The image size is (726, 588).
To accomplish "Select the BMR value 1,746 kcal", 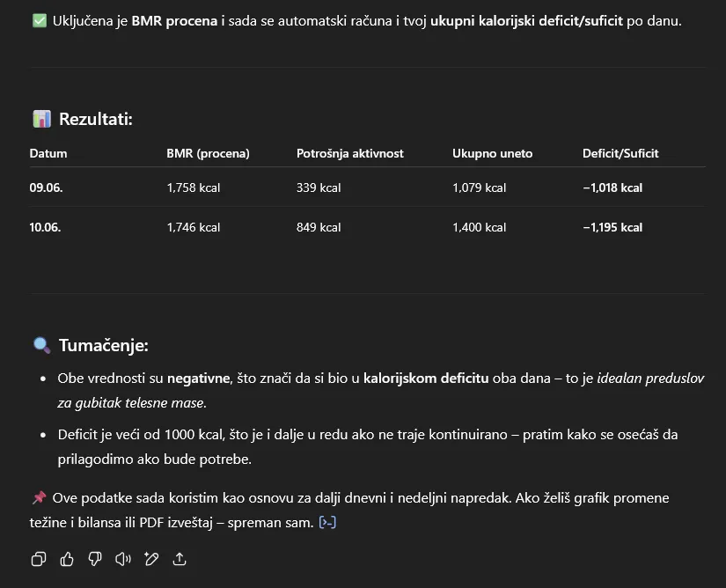I will [194, 227].
